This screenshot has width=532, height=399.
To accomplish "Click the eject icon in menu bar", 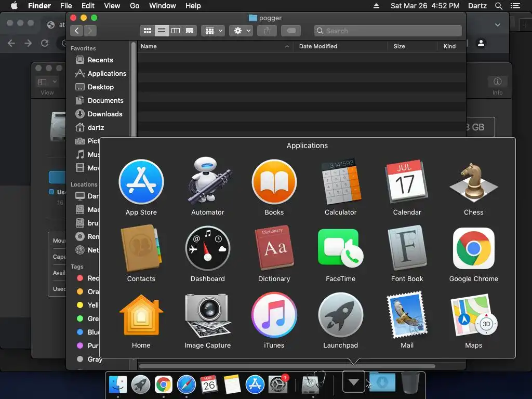I will click(376, 6).
